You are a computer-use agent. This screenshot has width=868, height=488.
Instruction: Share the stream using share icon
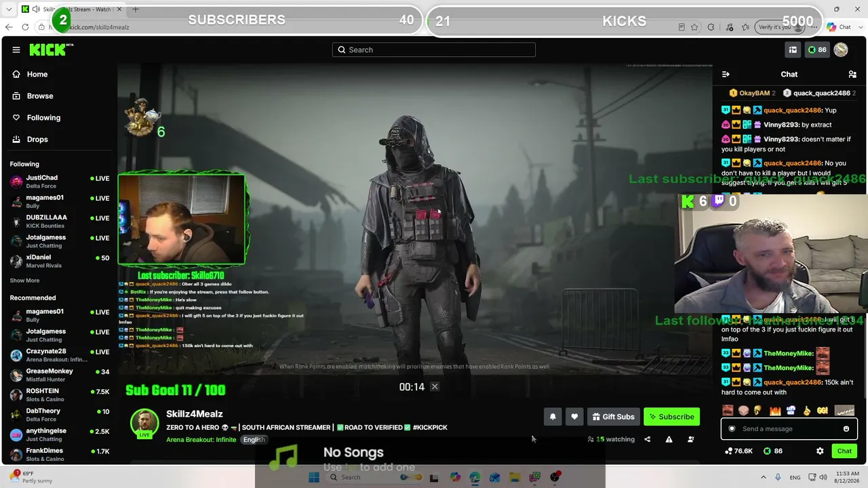click(x=647, y=439)
